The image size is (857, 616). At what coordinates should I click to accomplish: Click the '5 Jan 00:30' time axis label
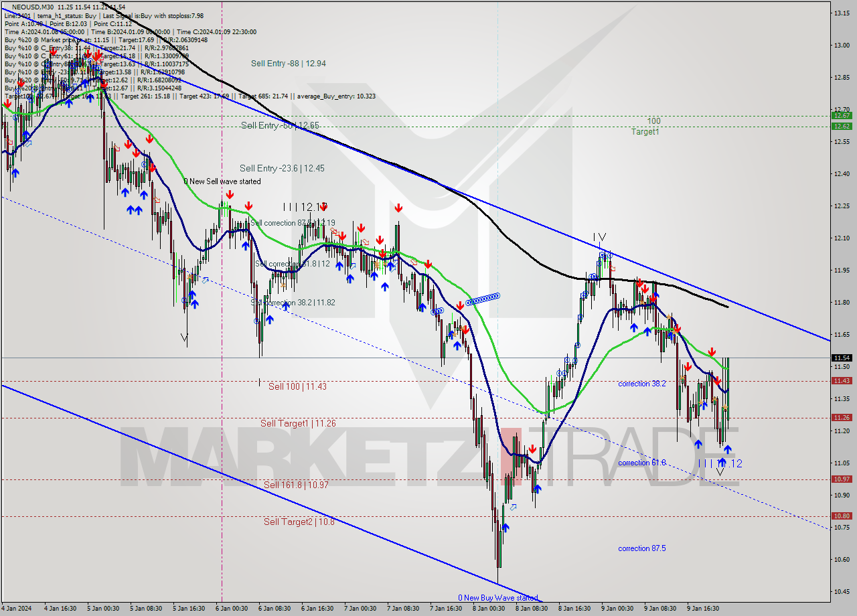coord(102,609)
